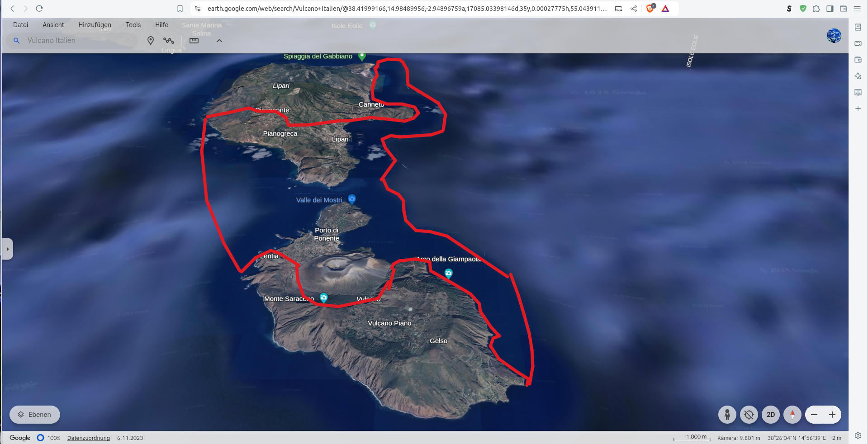Open the Hinzufügen menu
Screen dimensions: 868x444
pyautogui.click(x=95, y=25)
